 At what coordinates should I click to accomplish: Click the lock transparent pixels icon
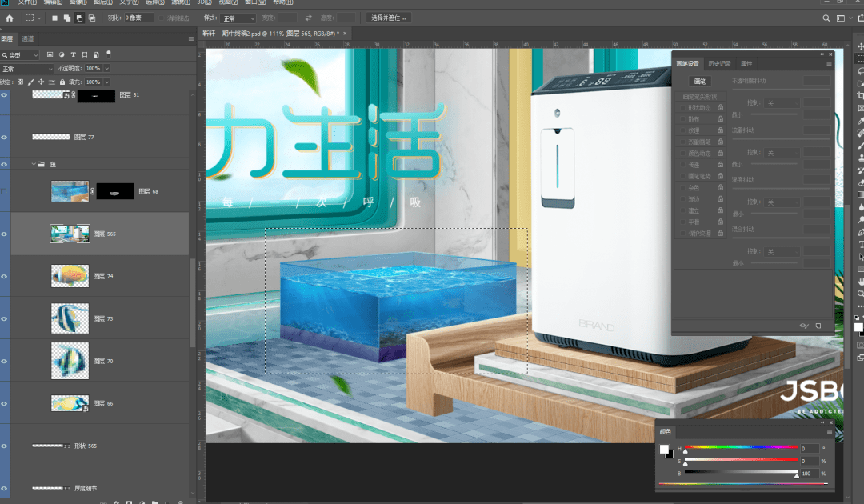click(20, 82)
